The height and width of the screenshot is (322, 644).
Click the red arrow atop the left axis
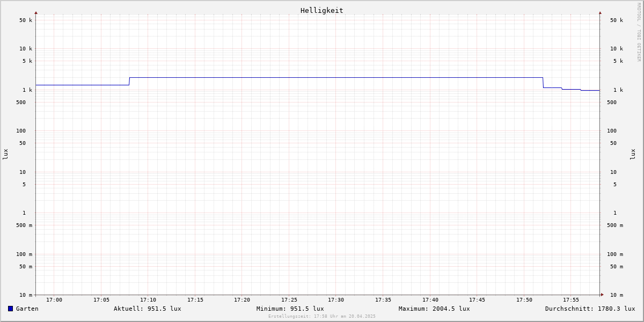[36, 12]
